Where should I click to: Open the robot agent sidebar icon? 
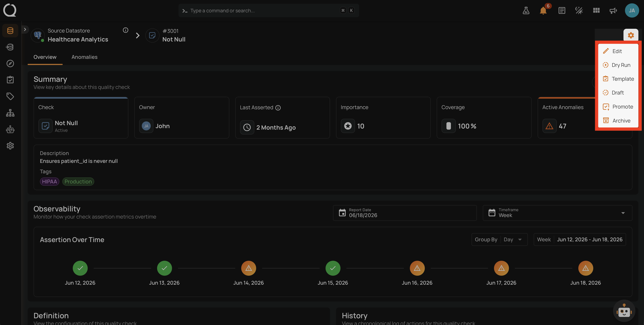click(10, 129)
